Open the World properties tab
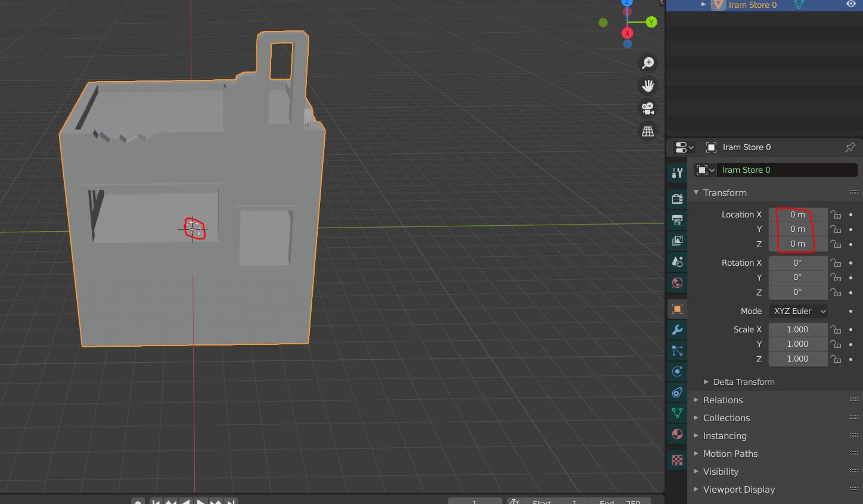863x504 pixels. (x=677, y=282)
